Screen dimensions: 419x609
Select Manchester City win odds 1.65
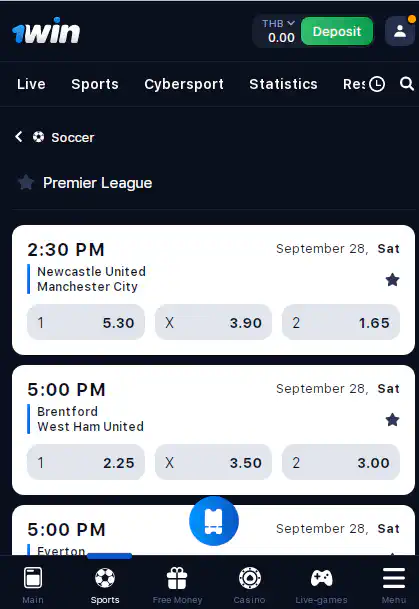pyautogui.click(x=341, y=322)
